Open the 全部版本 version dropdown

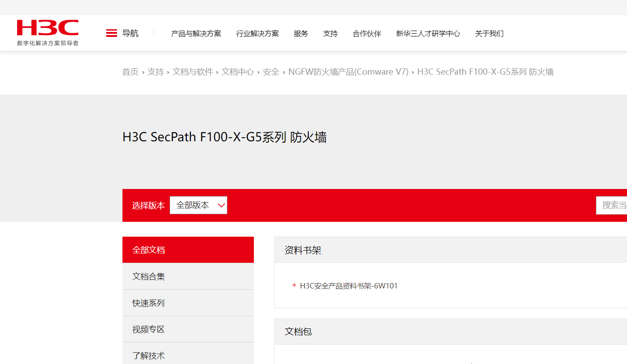(x=198, y=205)
